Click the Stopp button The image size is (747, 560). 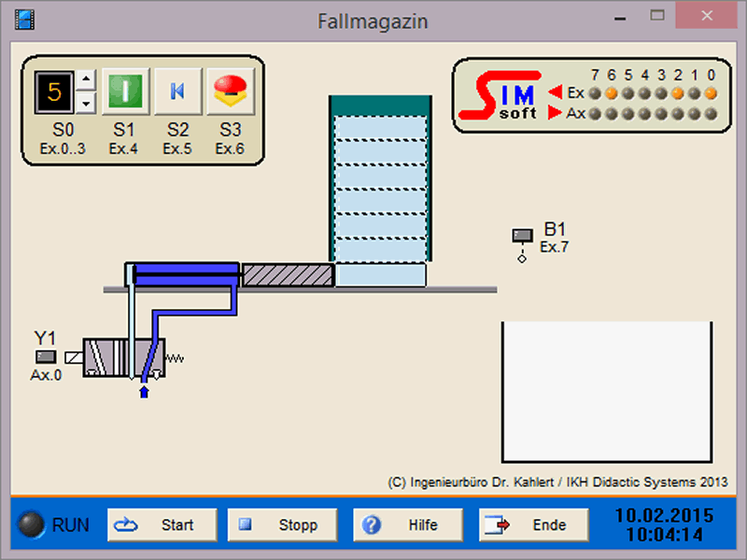point(286,525)
